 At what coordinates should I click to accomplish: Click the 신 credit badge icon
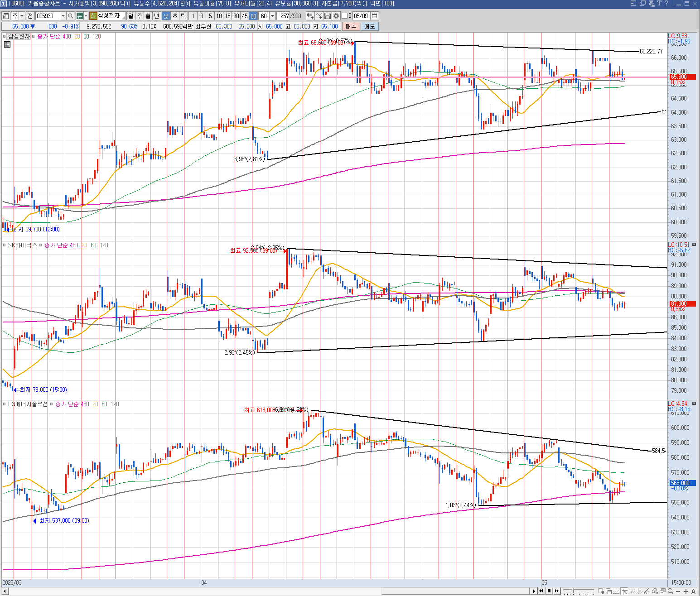93,16
